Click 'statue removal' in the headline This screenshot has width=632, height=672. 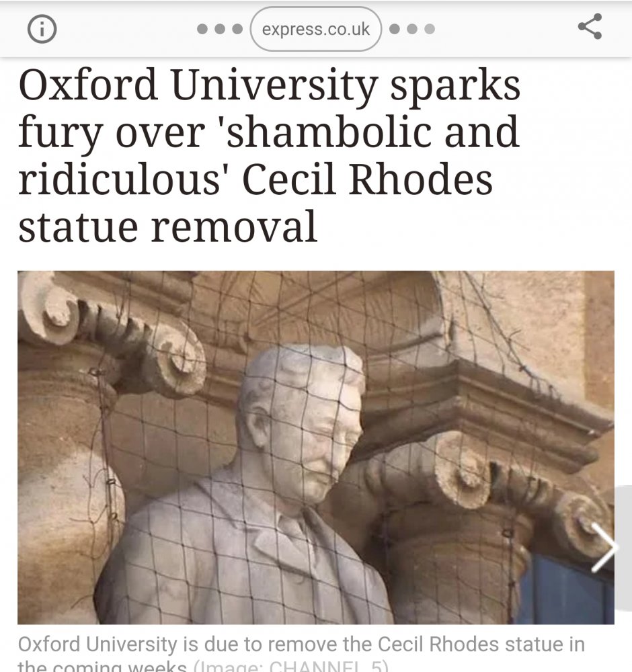(167, 226)
